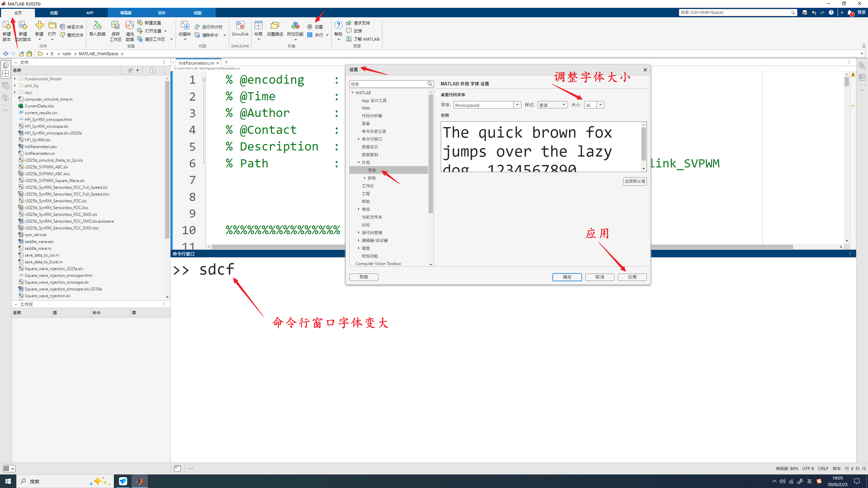Open the Help question mark icon
The image size is (868, 488).
(338, 25)
